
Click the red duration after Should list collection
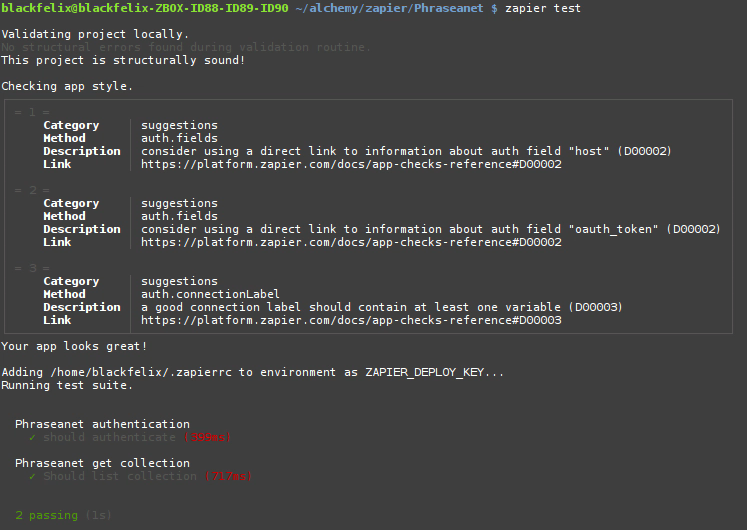coord(229,476)
